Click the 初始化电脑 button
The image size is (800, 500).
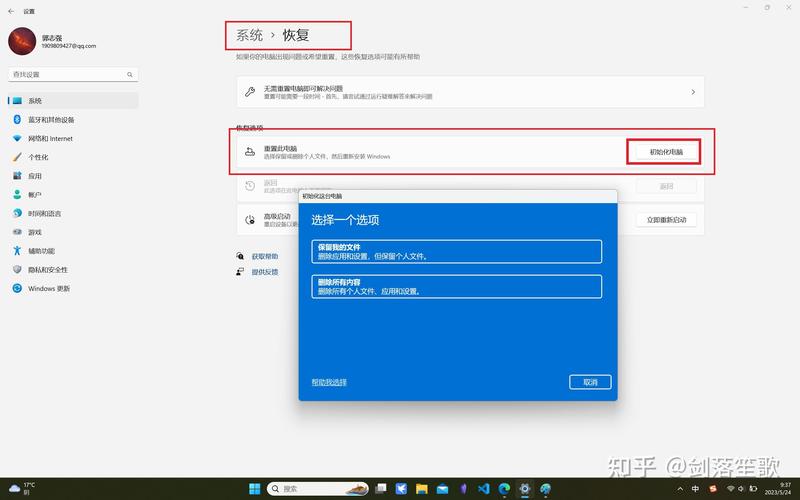click(666, 152)
